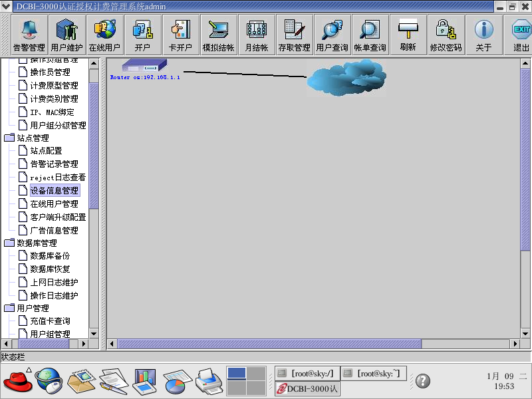
Task: Open reject日志查看 tree item
Action: point(58,177)
